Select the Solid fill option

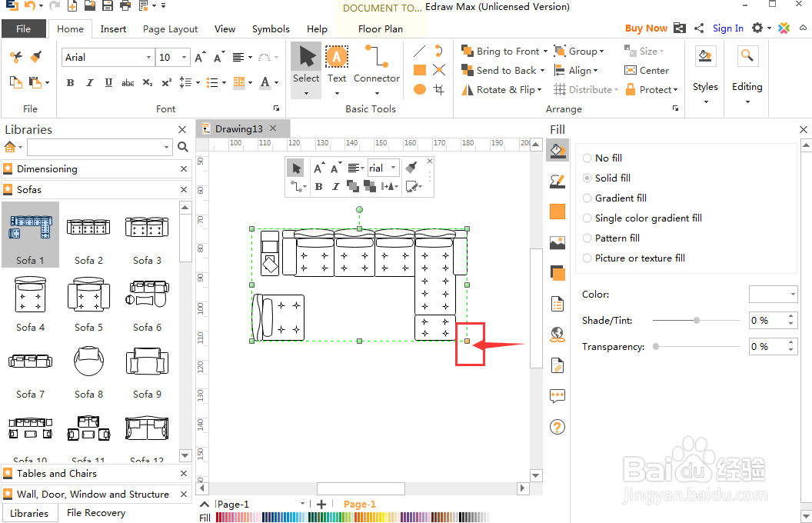coord(607,178)
